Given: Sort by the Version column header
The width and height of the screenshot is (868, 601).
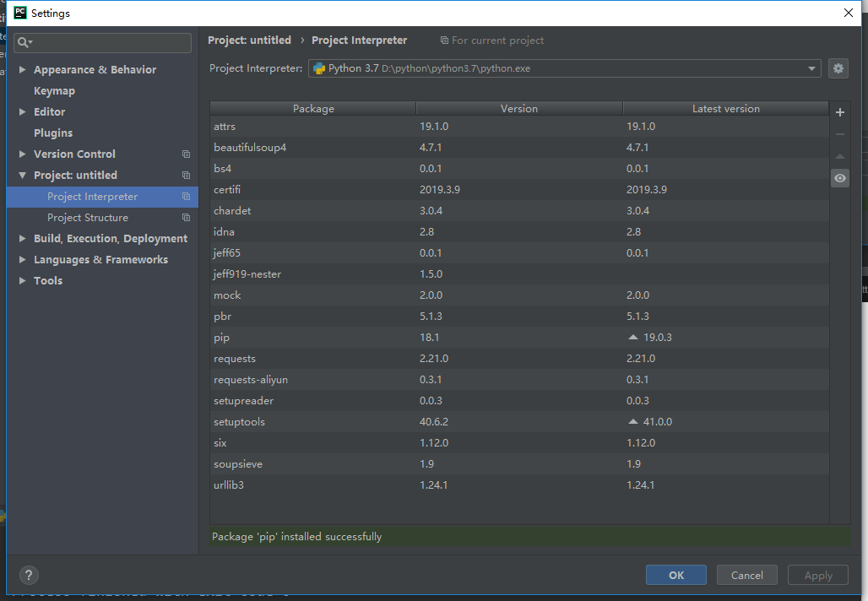Looking at the screenshot, I should click(x=519, y=109).
